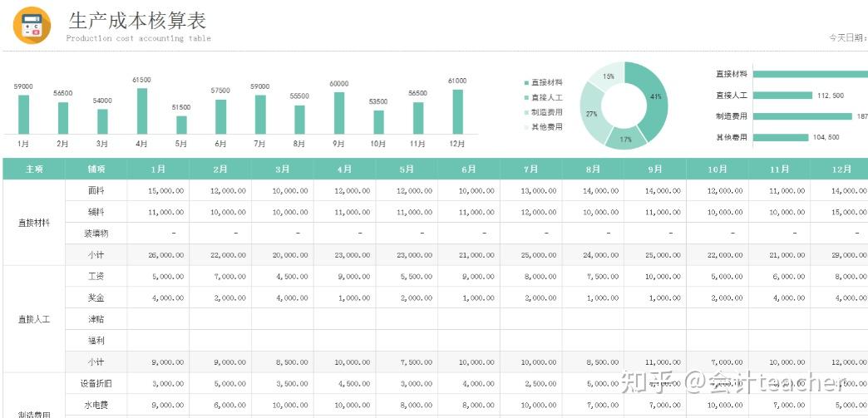The image size is (868, 418).
Task: Select the 主项 table header cell
Action: [34, 169]
